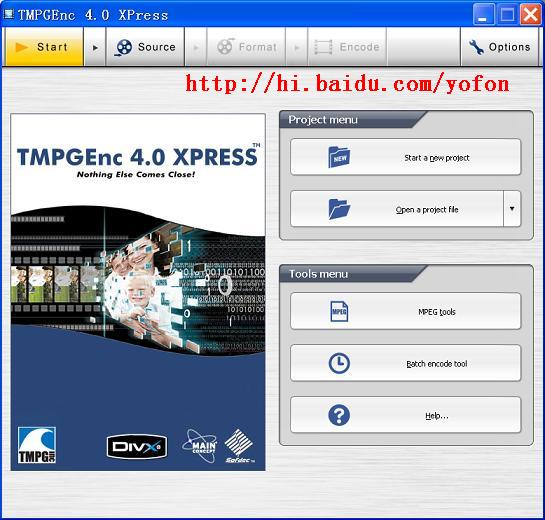Screen dimensions: 545x520
Task: Select the Format stage tab
Action: click(246, 47)
